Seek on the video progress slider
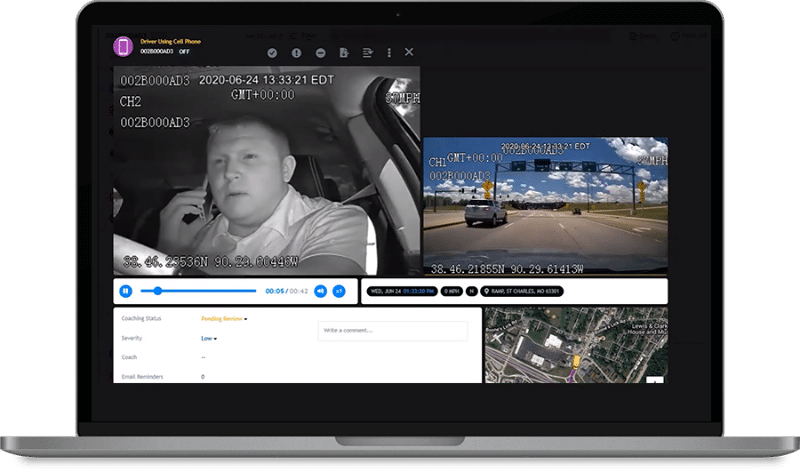Viewport: 800px width, 472px height. tap(198, 291)
